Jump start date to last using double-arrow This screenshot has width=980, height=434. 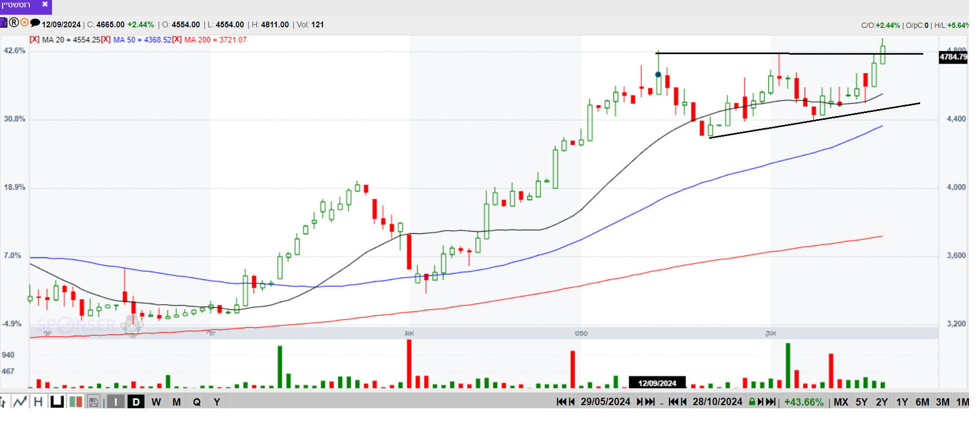pos(650,402)
